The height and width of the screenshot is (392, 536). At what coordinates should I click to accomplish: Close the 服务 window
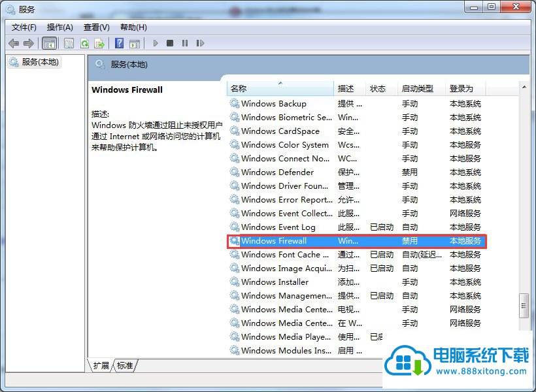[x=516, y=7]
